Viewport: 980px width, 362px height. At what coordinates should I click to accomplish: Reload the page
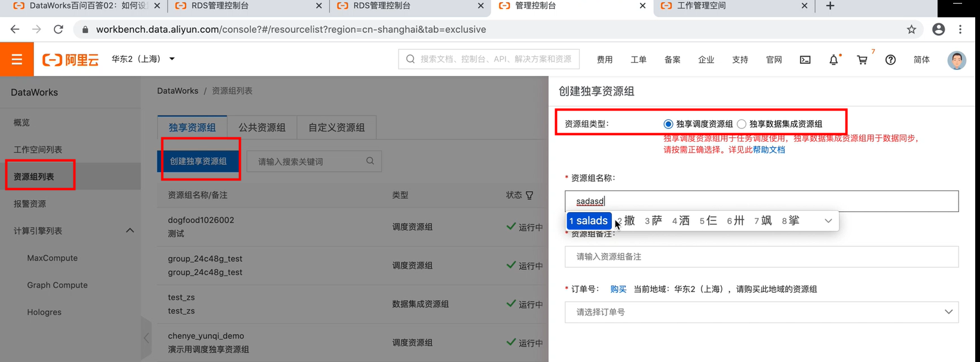59,29
